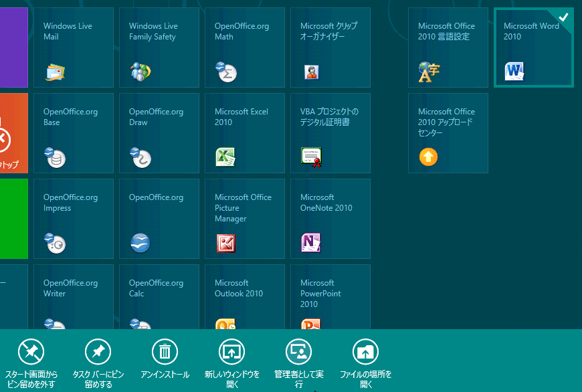Viewport: 582px width, 392px height.
Task: Click 'Microsoft Office Picture Manager' label
Action: 243,208
